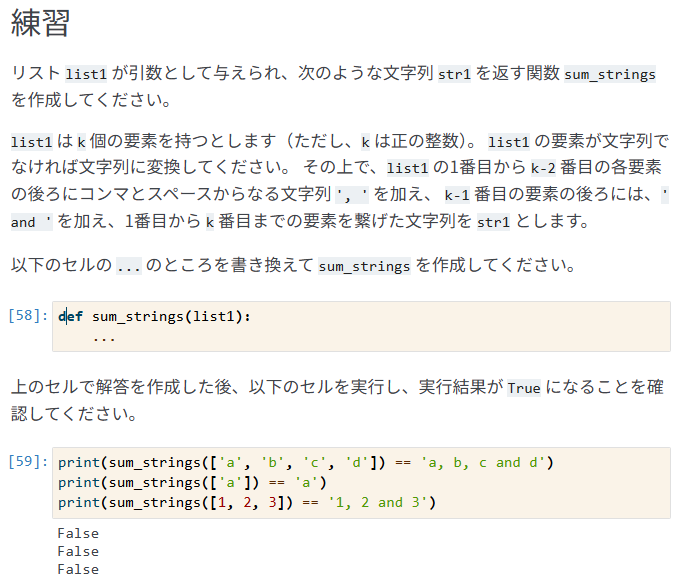The image size is (690, 585).
Task: Select the [58] cell prompt
Action: tap(28, 316)
